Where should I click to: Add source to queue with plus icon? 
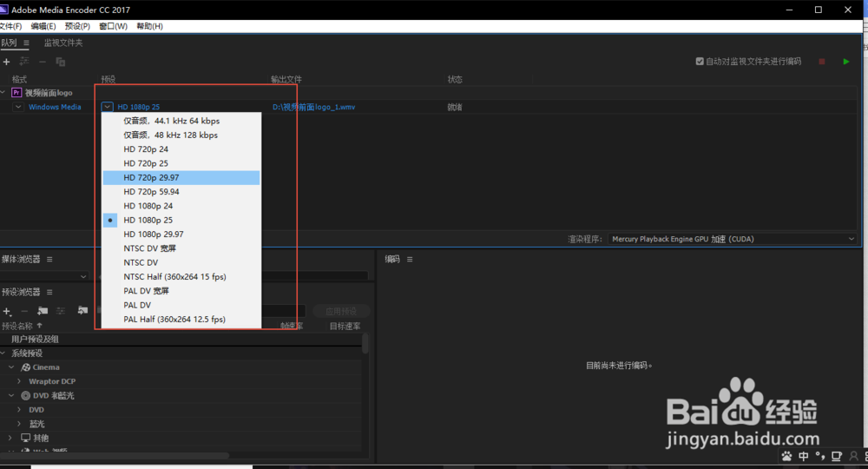[7, 62]
